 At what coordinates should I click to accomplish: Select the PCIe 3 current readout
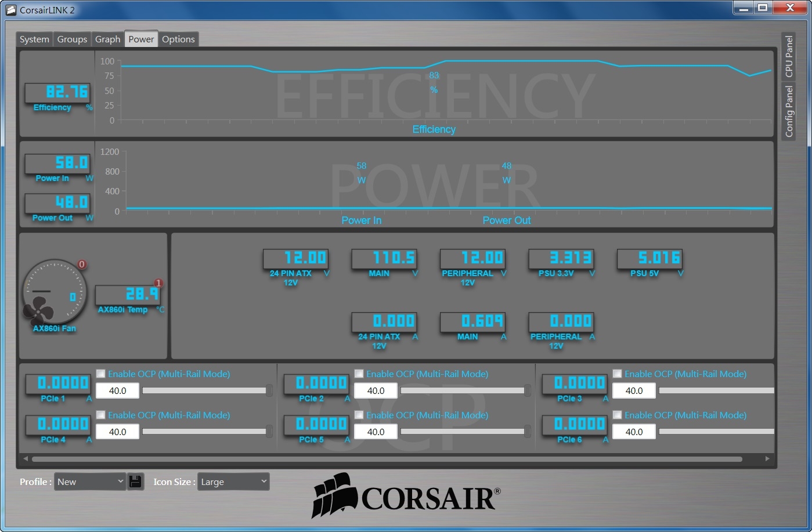575,384
